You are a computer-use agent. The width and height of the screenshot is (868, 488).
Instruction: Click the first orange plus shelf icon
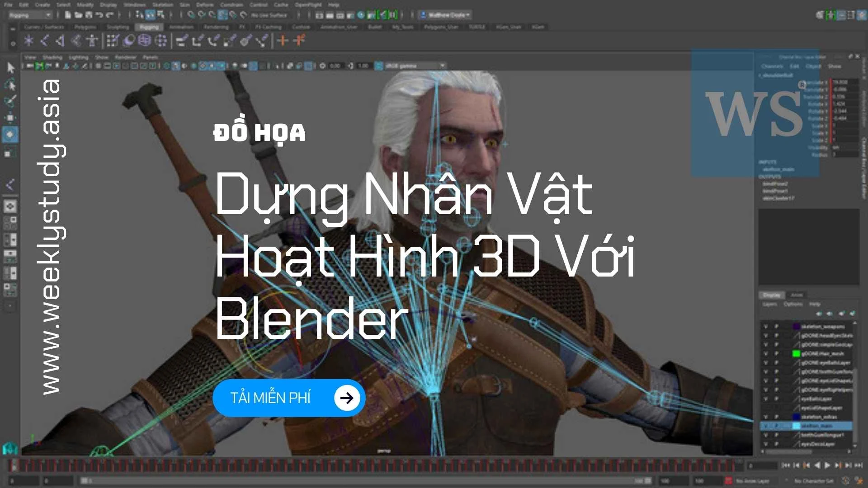283,41
